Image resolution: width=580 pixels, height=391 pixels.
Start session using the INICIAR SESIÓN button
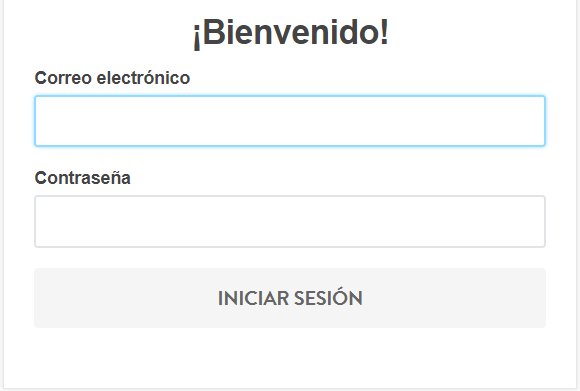point(290,298)
